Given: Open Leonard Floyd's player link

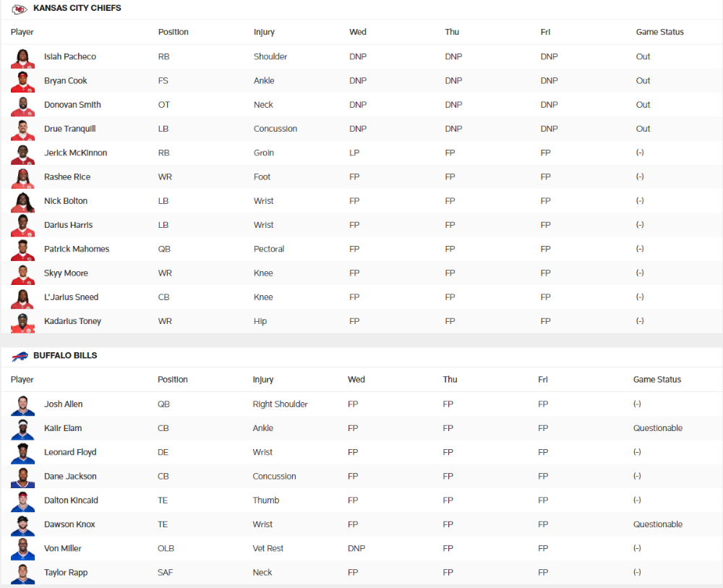Looking at the screenshot, I should click(70, 452).
